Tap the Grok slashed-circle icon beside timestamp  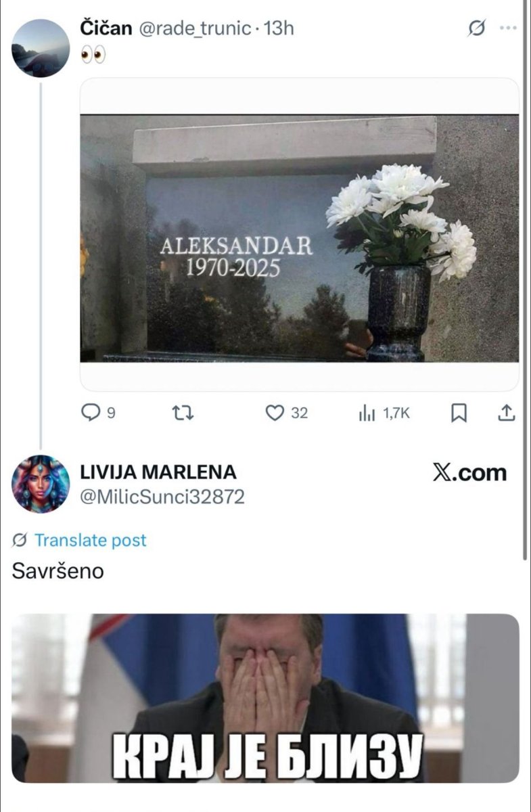pyautogui.click(x=477, y=28)
